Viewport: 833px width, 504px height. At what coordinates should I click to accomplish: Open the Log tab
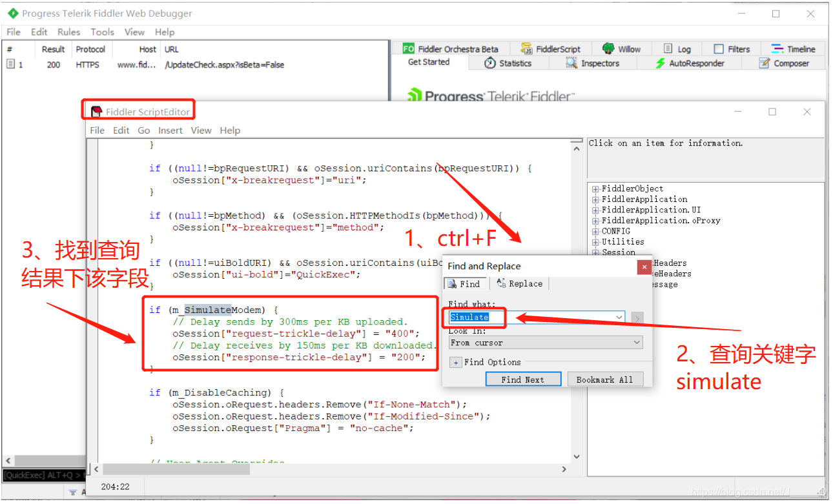coord(677,49)
